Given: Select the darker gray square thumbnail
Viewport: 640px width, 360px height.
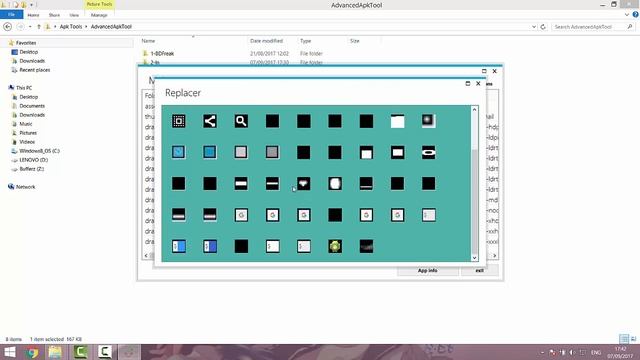Looking at the screenshot, I should [272, 152].
